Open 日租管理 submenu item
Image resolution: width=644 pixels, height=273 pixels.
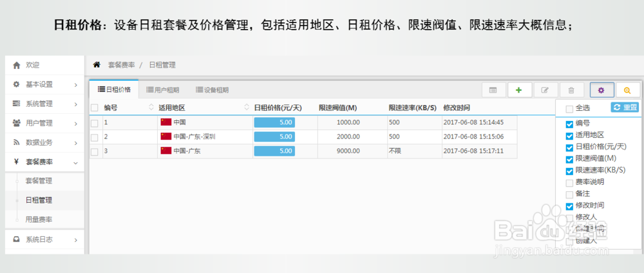(x=39, y=200)
